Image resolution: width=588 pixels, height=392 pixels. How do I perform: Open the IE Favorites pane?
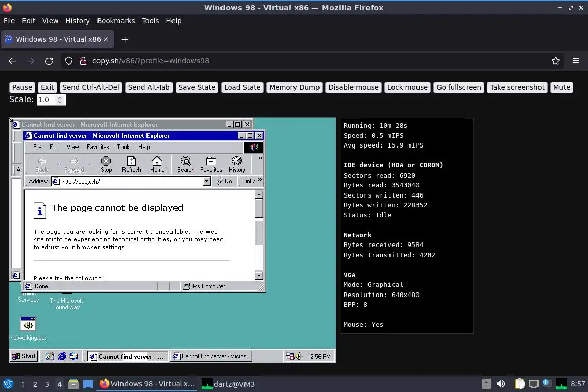click(211, 165)
